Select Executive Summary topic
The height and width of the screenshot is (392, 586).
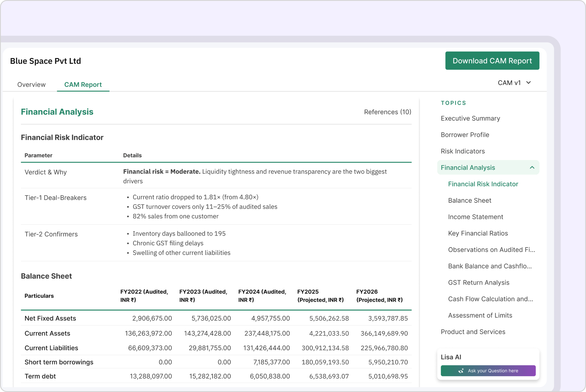(x=470, y=118)
